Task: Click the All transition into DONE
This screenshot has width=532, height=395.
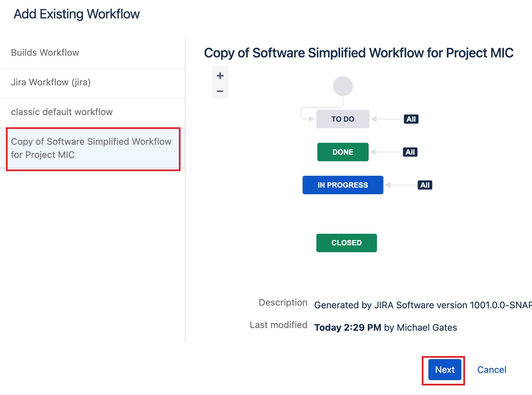Action: click(410, 152)
